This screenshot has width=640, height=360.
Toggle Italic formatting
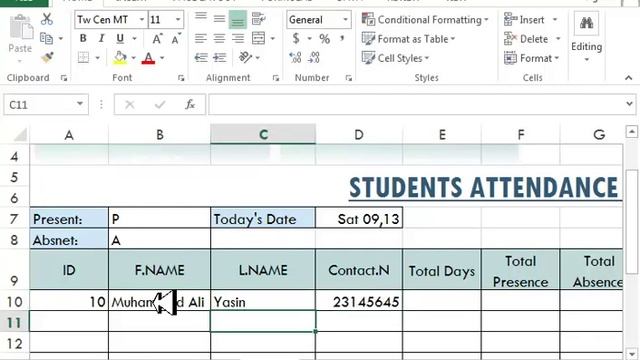point(101,38)
